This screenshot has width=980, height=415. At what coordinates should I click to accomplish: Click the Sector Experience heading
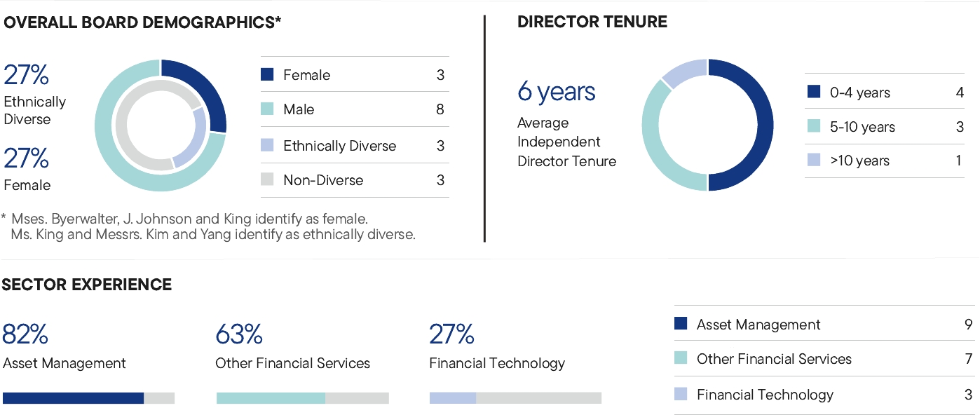pos(87,285)
